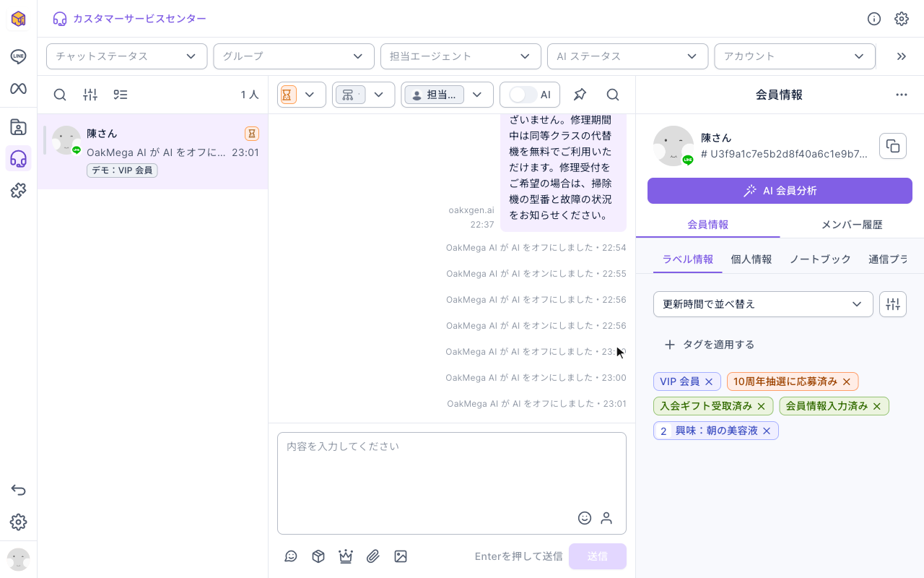Expand more filters with double chevron

(901, 56)
